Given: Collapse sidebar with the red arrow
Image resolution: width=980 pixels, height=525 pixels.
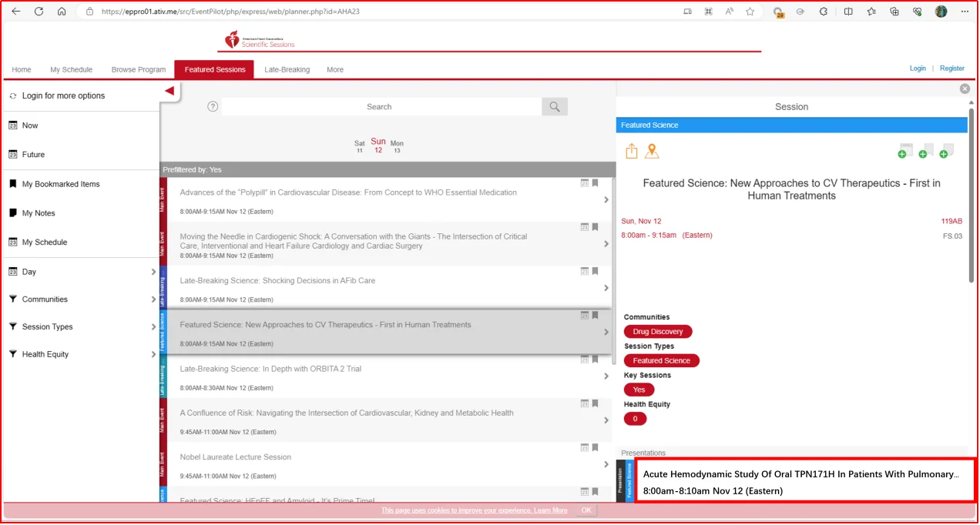Looking at the screenshot, I should pyautogui.click(x=169, y=91).
